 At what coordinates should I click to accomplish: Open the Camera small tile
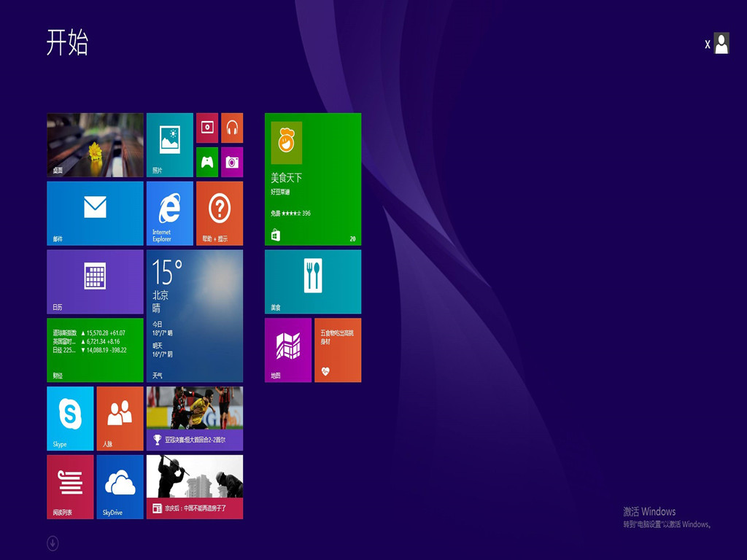click(232, 162)
